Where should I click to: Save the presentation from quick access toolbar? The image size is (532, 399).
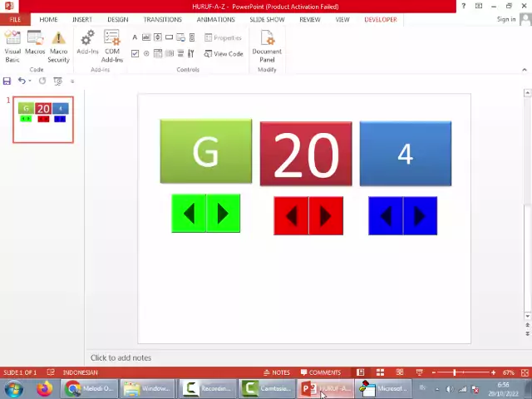(x=7, y=81)
